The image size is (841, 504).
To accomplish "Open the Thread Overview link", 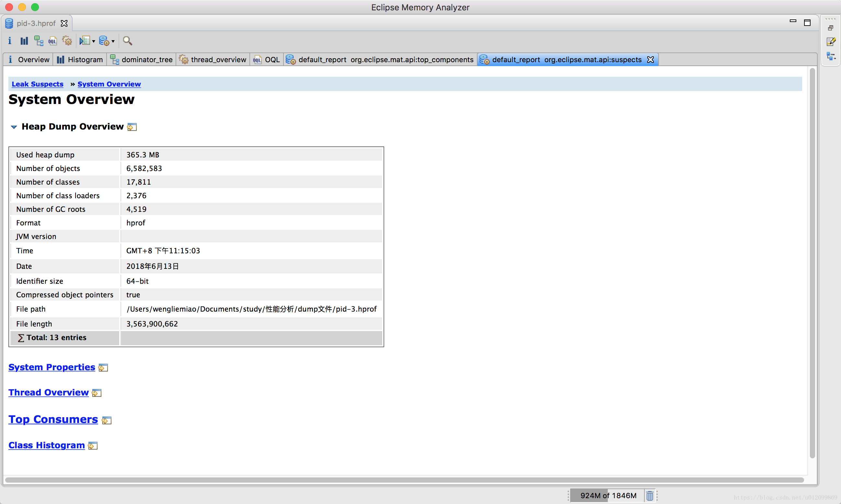I will click(x=49, y=392).
